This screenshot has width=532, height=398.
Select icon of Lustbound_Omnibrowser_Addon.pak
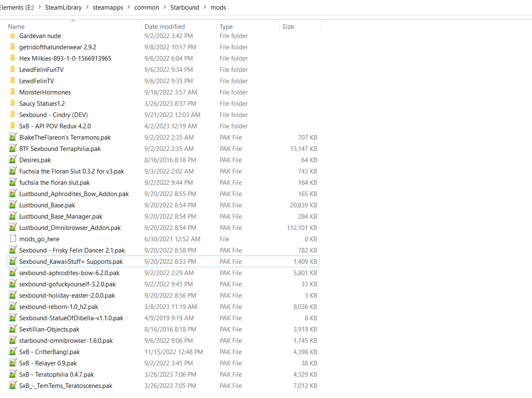click(13, 227)
